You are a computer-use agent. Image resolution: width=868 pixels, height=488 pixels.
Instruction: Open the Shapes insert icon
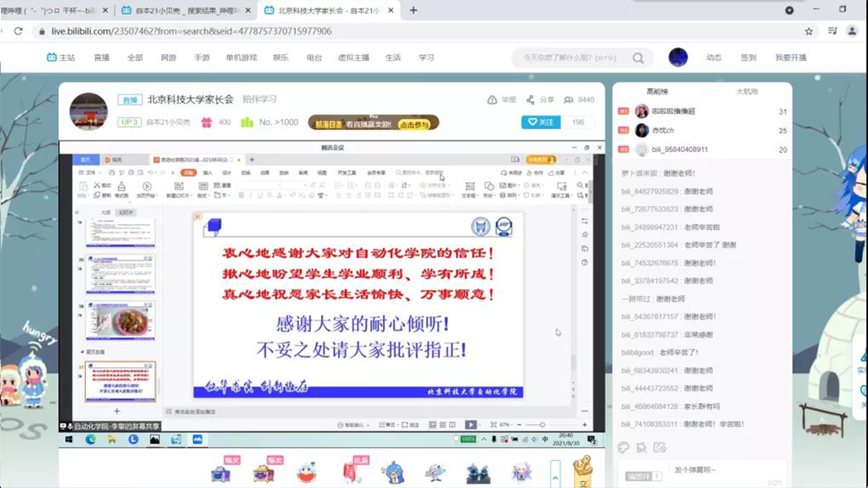pyautogui.click(x=490, y=186)
